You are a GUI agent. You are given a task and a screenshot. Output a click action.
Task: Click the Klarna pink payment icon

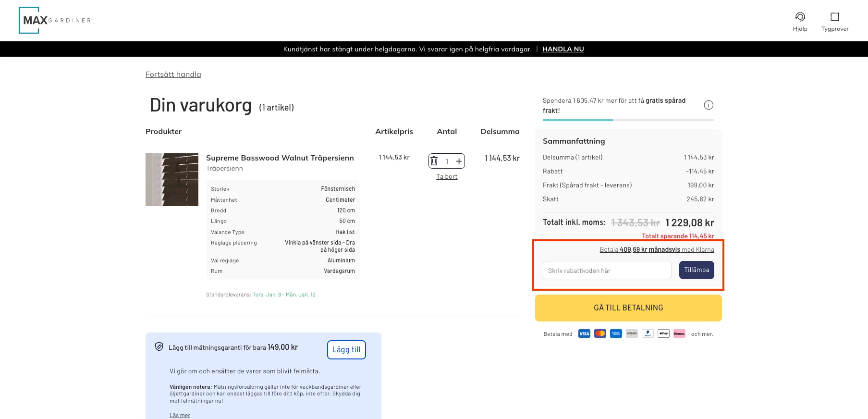[x=679, y=333]
